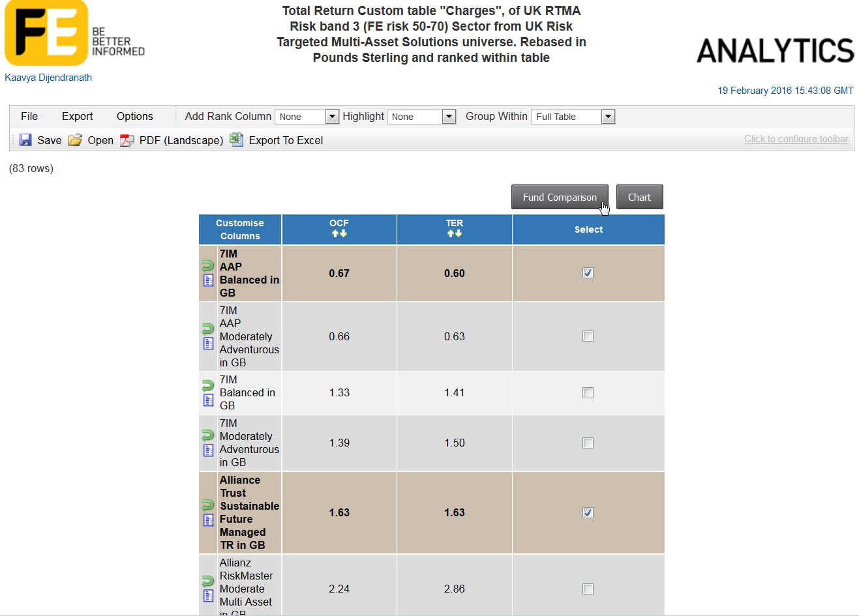
Task: Click the OCF value 0.66
Action: [339, 336]
